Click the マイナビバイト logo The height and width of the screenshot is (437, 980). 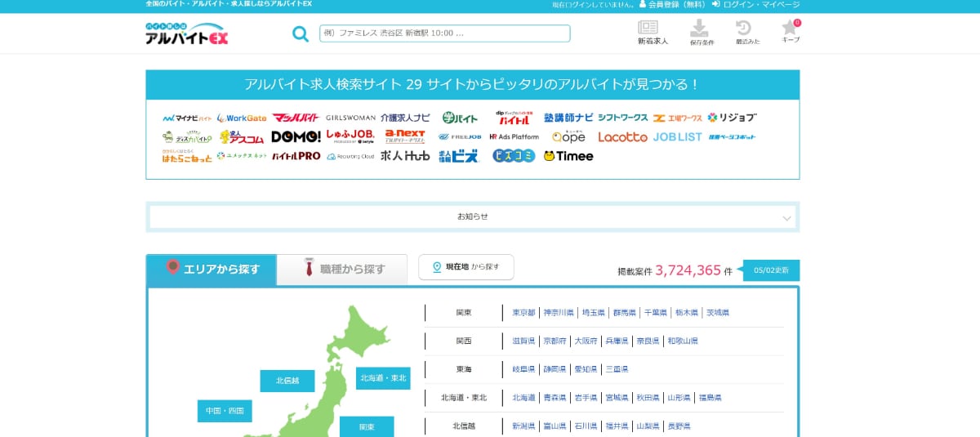coord(187,118)
